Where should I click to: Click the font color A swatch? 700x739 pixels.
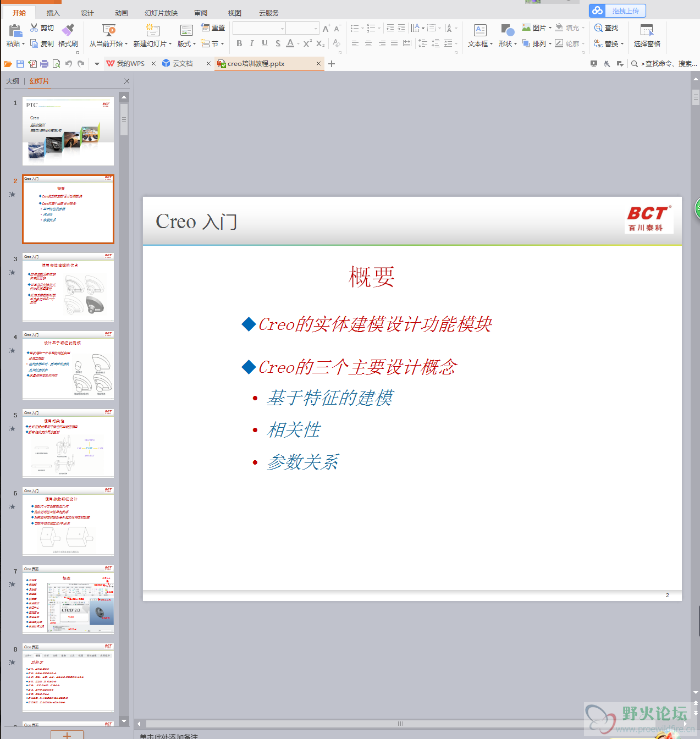coord(290,43)
